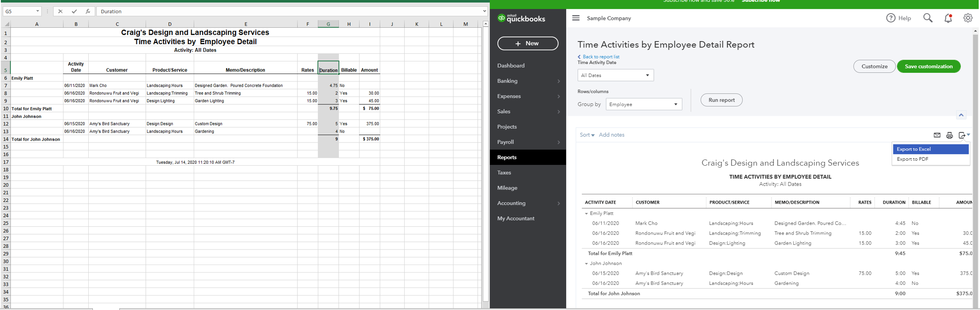This screenshot has width=980, height=310.
Task: Click the DURATION column header in report
Action: 894,202
